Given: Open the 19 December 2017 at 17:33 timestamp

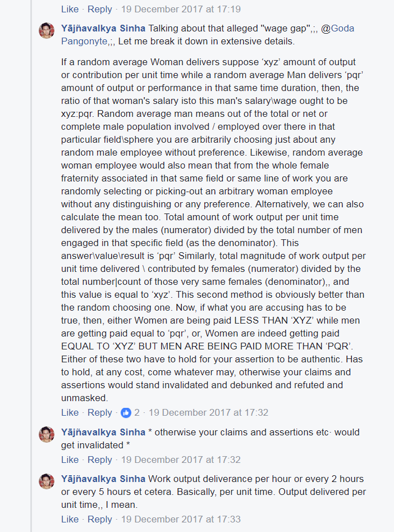Looking at the screenshot, I should tap(181, 519).
